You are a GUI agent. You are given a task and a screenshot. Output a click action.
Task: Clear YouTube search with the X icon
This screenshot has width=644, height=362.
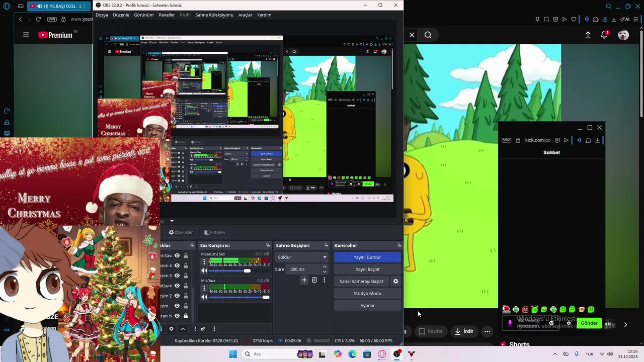412,35
